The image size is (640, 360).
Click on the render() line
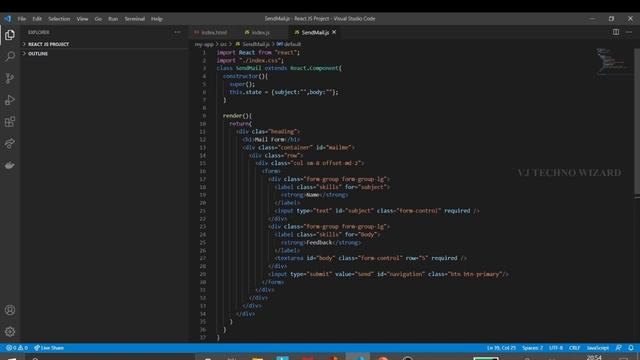pos(237,116)
